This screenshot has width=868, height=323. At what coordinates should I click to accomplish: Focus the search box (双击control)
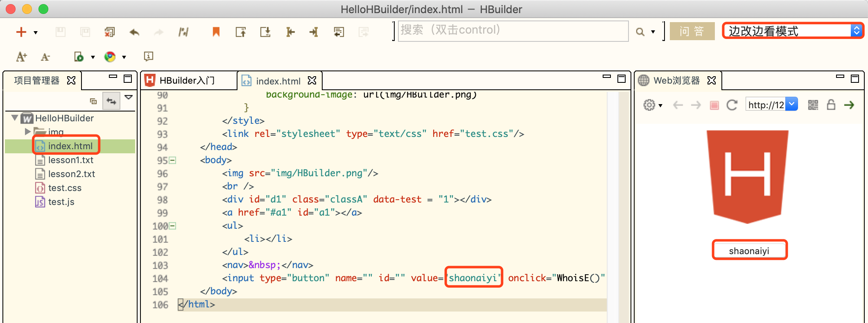click(513, 31)
